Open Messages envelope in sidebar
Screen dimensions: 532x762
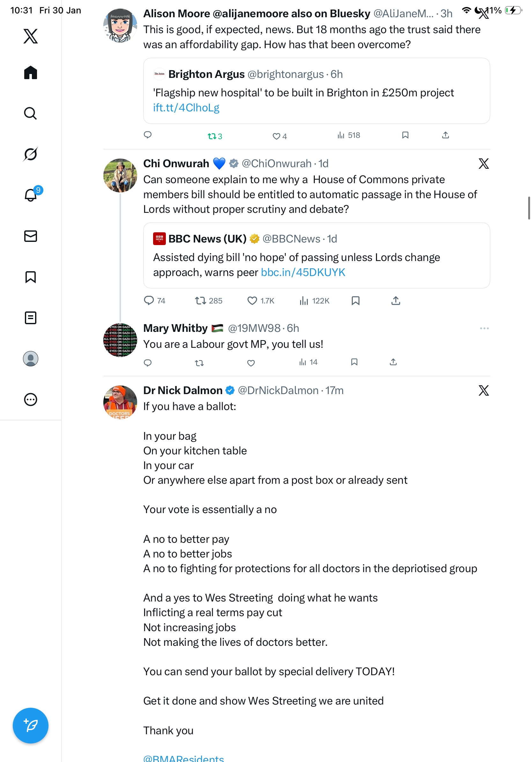point(31,236)
